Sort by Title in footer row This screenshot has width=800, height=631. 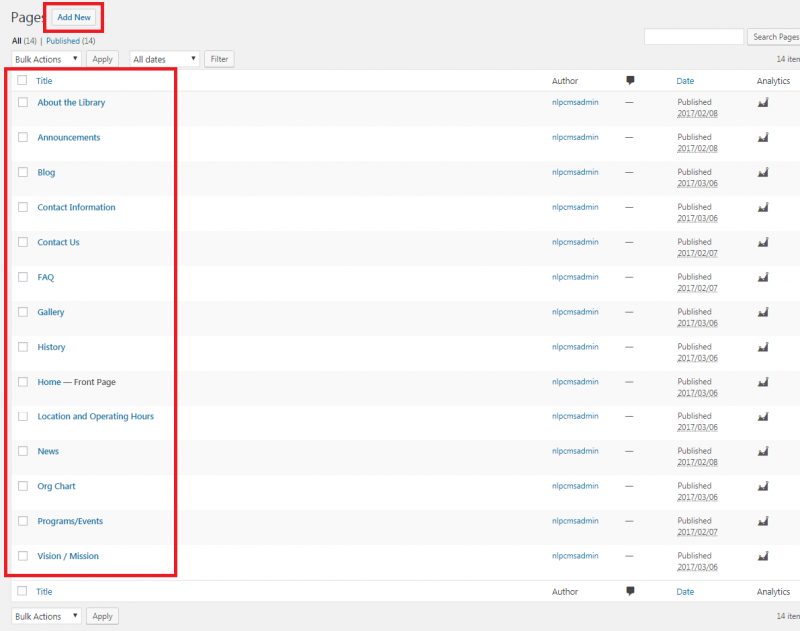[x=44, y=592]
